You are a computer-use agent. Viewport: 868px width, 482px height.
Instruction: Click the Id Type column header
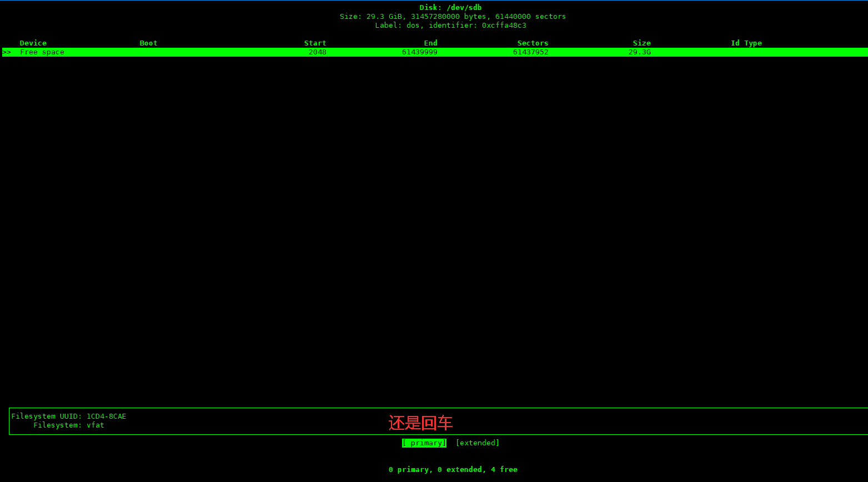click(x=746, y=43)
